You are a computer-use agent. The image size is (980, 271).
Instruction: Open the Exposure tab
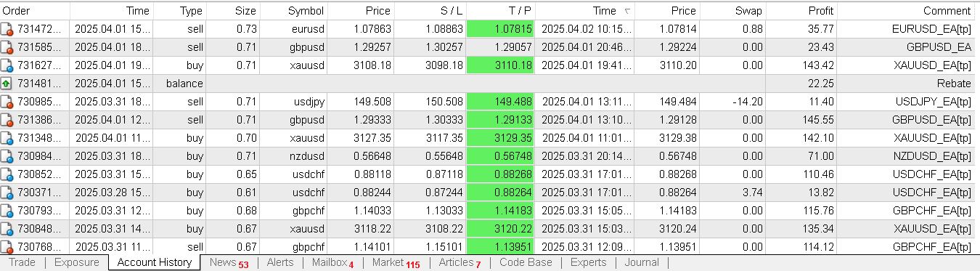click(77, 262)
